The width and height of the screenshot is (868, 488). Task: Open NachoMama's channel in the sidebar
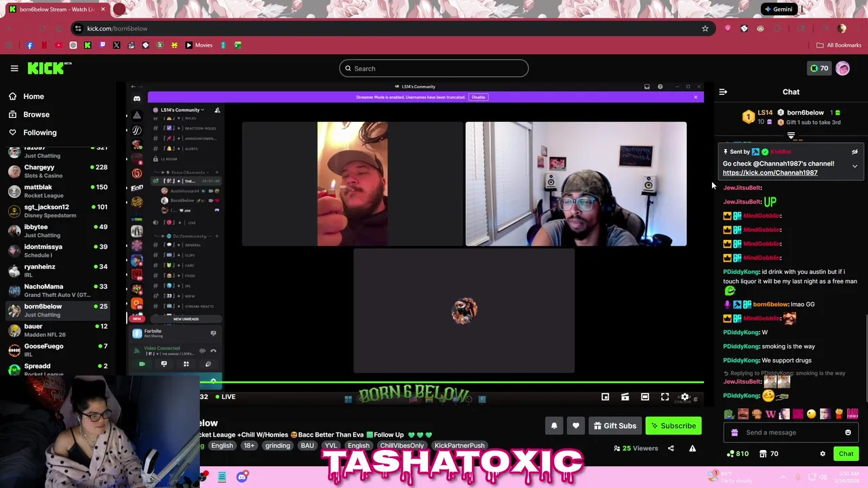click(58, 290)
